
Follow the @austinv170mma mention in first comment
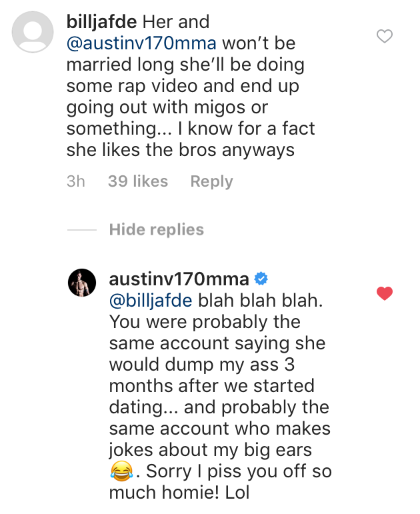tap(141, 43)
